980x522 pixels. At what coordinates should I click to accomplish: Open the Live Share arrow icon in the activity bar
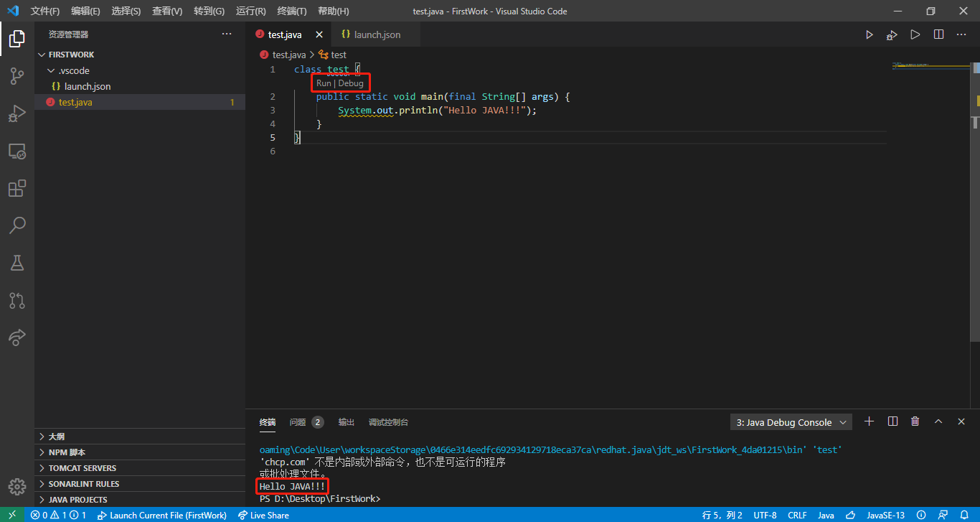click(x=17, y=337)
